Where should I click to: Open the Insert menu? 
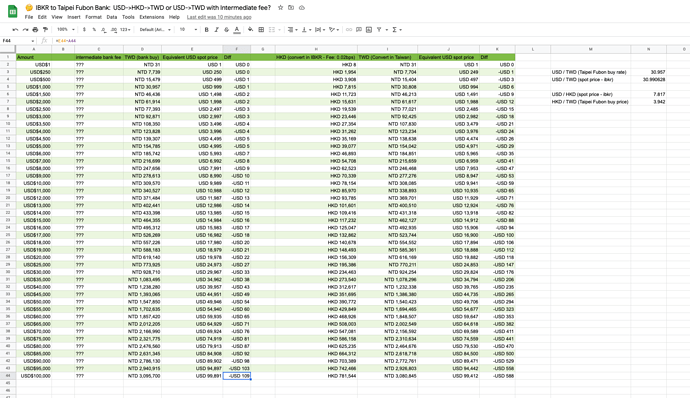[x=74, y=17]
